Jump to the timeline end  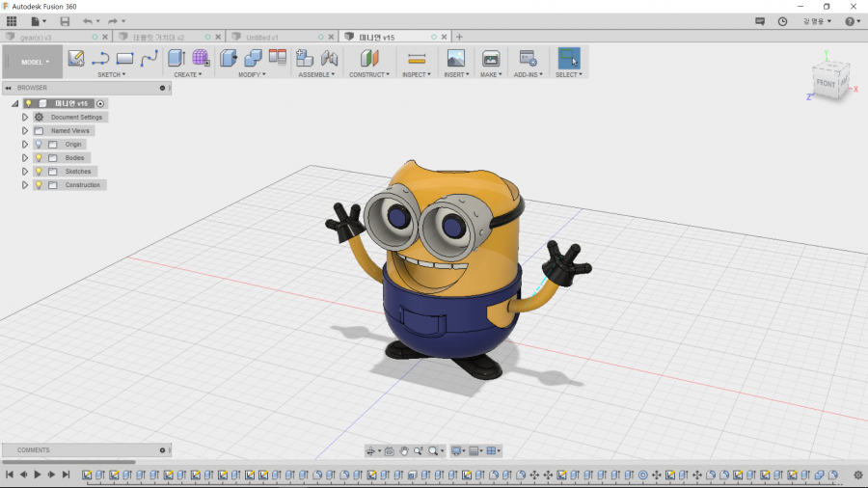(x=66, y=474)
